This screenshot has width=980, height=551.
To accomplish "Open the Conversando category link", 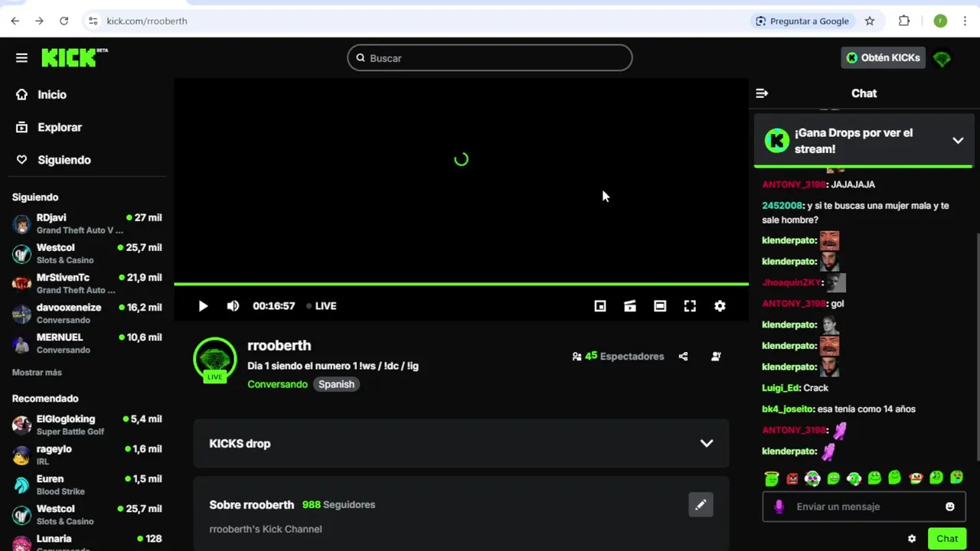I will 277,384.
